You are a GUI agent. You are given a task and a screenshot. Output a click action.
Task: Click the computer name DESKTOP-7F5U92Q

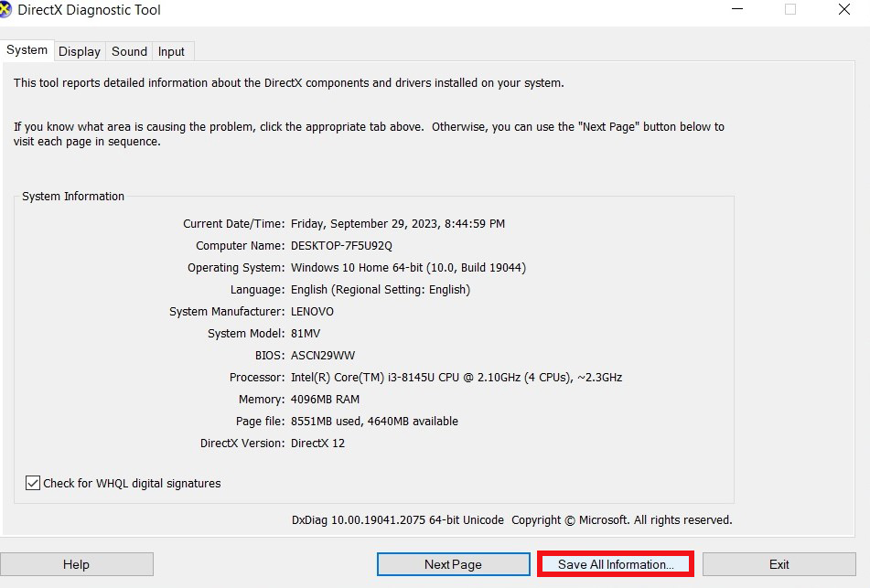[x=341, y=246]
